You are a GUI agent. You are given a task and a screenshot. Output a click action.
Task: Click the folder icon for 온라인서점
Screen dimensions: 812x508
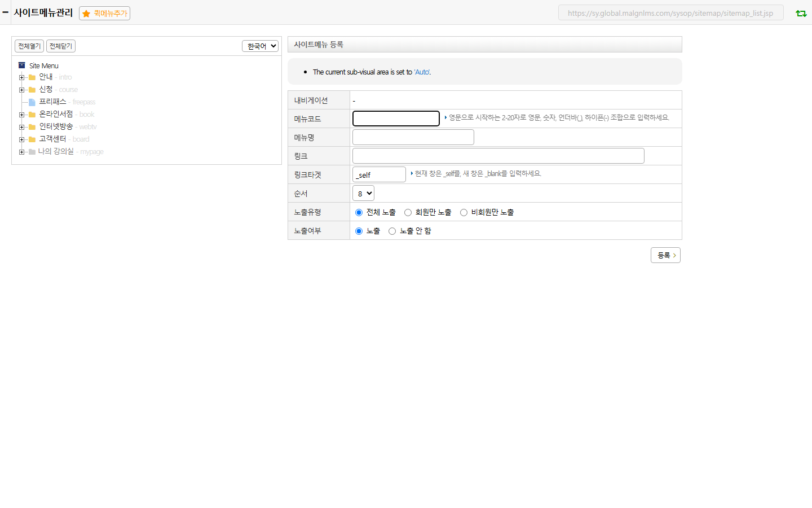(x=32, y=115)
